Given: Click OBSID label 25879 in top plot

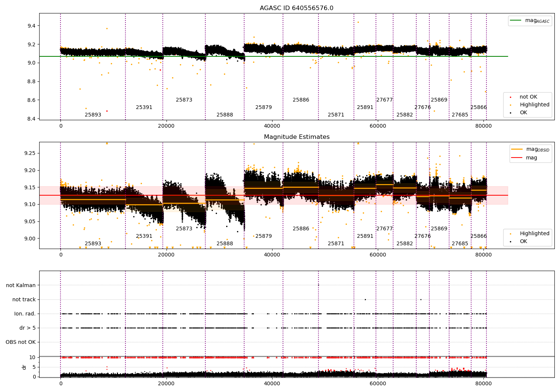Looking at the screenshot, I should pyautogui.click(x=264, y=108).
